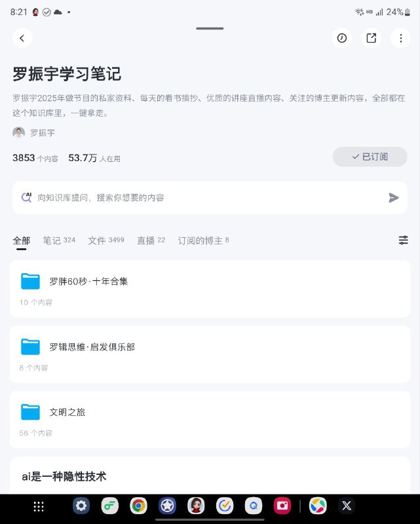Switch to the 直播 22 tab
Image resolution: width=420 pixels, height=524 pixels.
click(x=151, y=240)
